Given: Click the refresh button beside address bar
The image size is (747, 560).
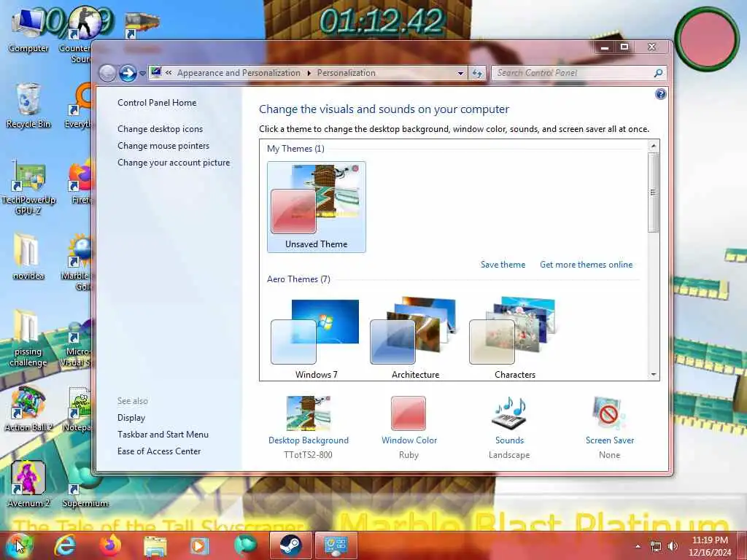Looking at the screenshot, I should [x=477, y=73].
